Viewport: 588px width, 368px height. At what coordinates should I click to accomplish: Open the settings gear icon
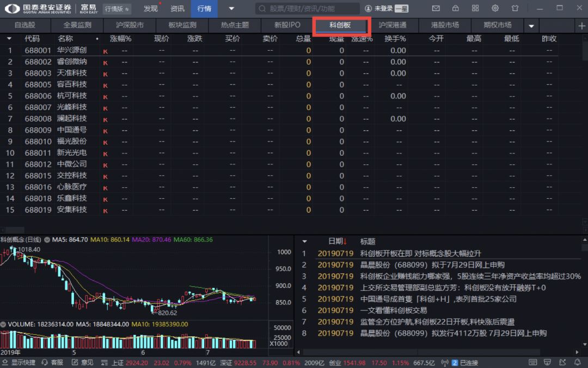495,8
